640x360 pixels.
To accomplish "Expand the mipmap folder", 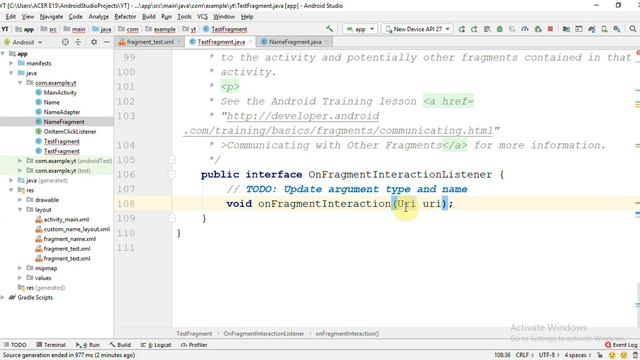I will 20,268.
